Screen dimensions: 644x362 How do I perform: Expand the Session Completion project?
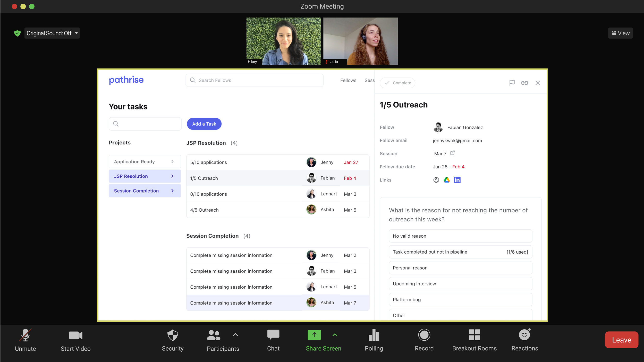click(145, 191)
